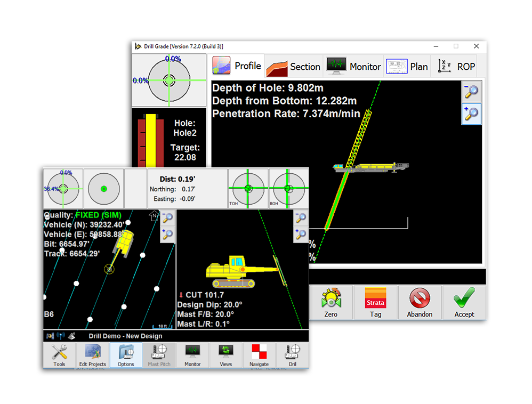
Task: Click the GPS satellite status icon
Action: [50, 336]
